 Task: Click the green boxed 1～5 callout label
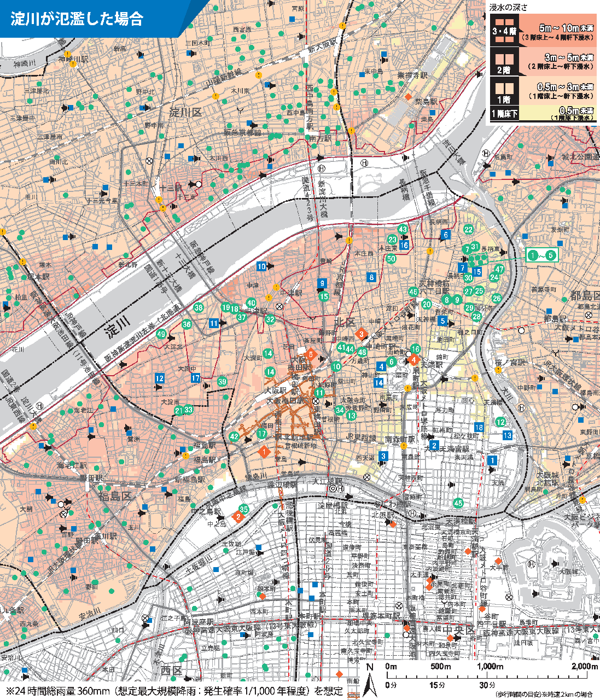tap(541, 255)
